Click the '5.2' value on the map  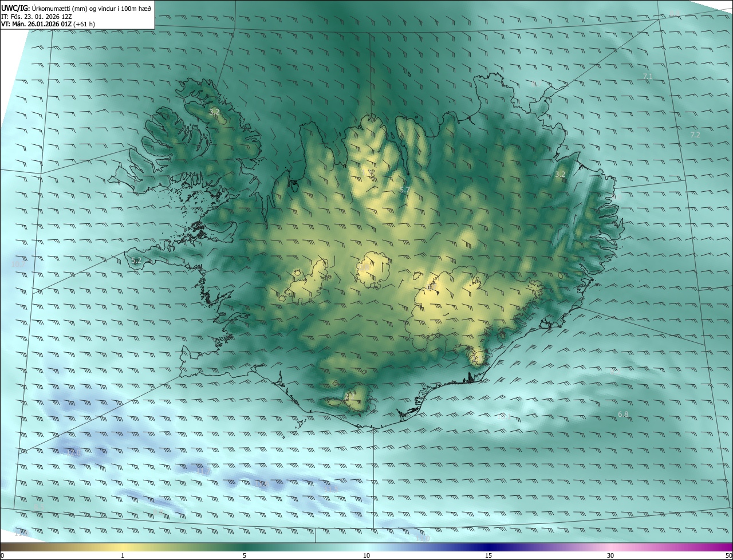tap(136, 261)
